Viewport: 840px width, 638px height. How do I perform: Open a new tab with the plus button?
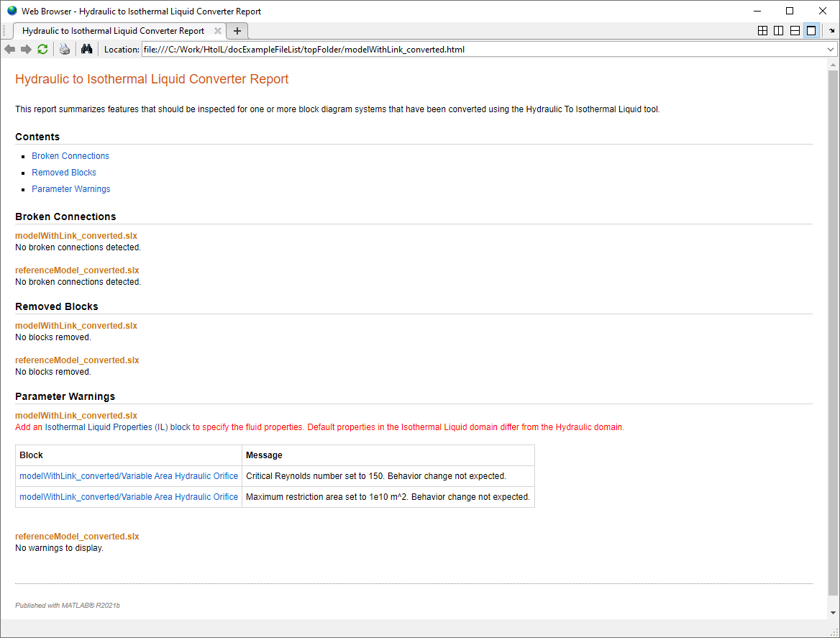tap(237, 31)
